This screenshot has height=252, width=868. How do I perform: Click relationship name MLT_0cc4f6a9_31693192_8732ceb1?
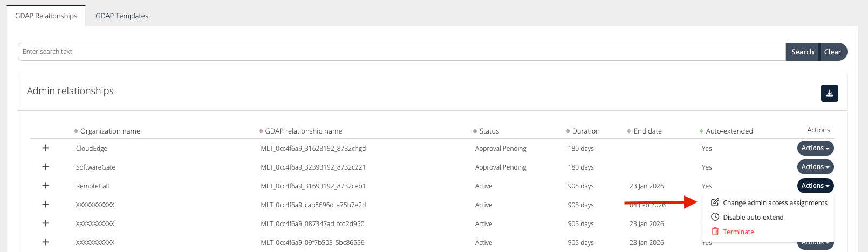point(313,186)
